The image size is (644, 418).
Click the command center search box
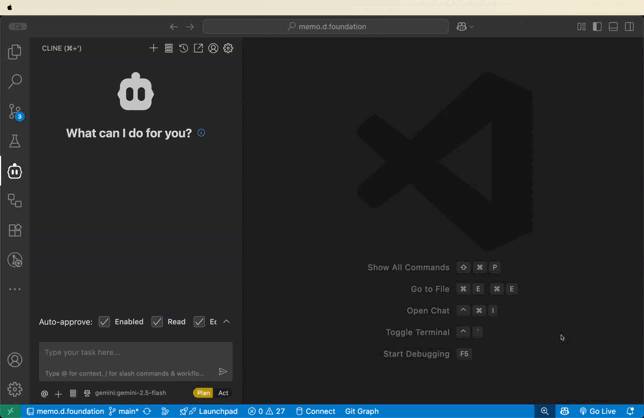click(x=326, y=27)
